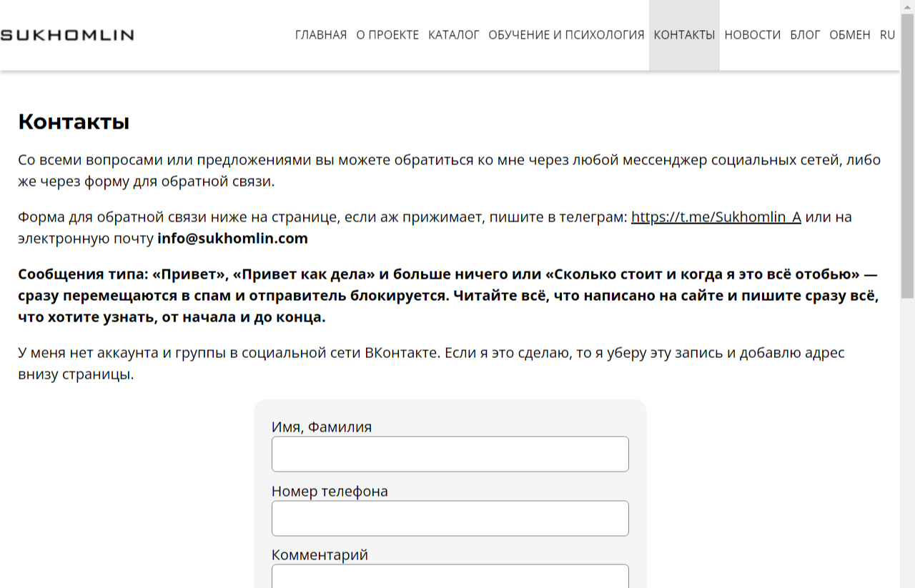Focus the Комментарий text area
This screenshot has height=588, width=915.
450,577
